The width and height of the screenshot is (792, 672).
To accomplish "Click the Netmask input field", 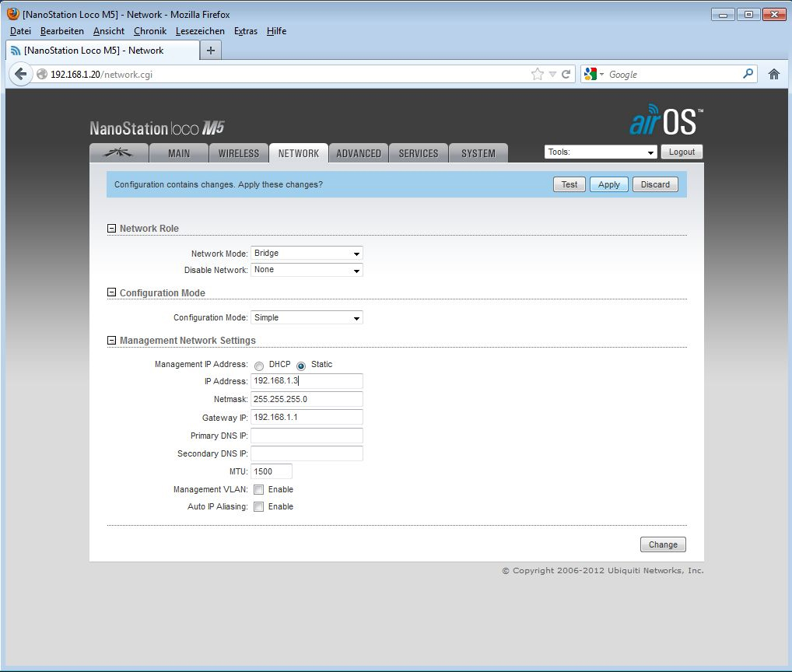I will [307, 399].
